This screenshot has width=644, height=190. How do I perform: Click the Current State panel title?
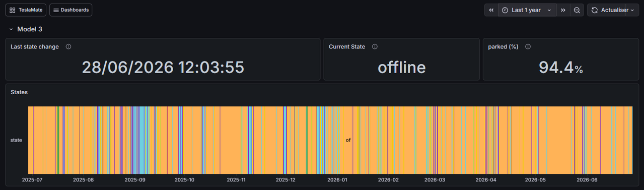[347, 46]
